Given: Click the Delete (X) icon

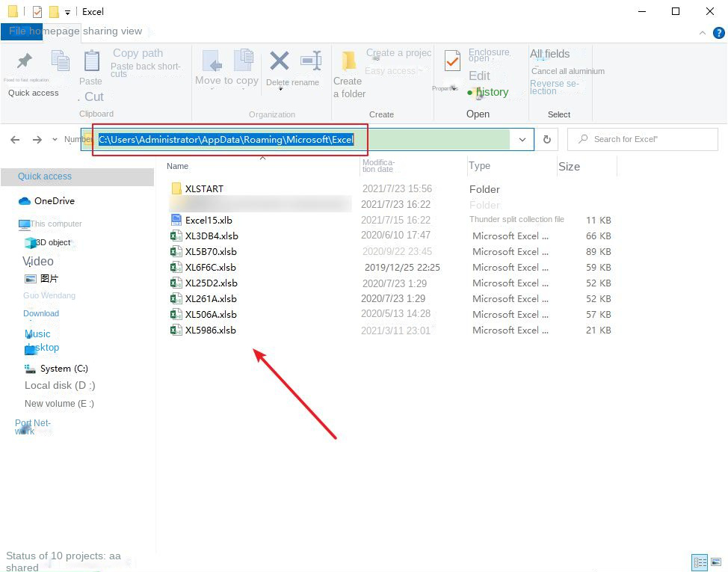Looking at the screenshot, I should click(278, 61).
